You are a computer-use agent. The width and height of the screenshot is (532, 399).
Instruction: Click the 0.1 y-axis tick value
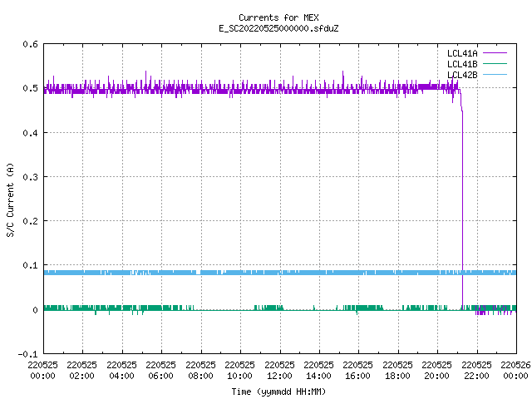point(30,265)
